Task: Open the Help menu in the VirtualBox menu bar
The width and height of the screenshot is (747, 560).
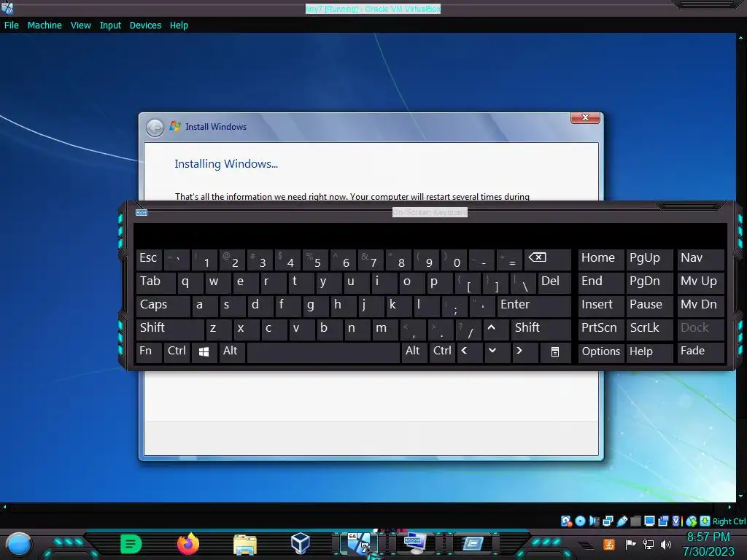Action: [179, 26]
